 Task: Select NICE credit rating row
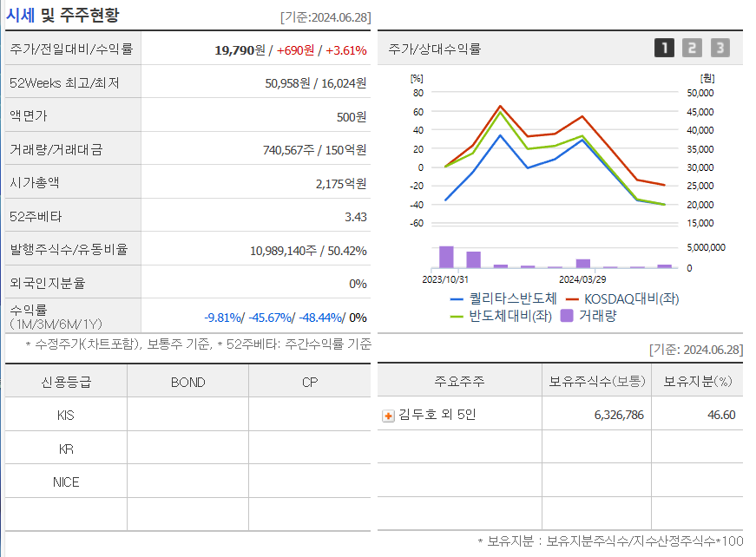187,482
